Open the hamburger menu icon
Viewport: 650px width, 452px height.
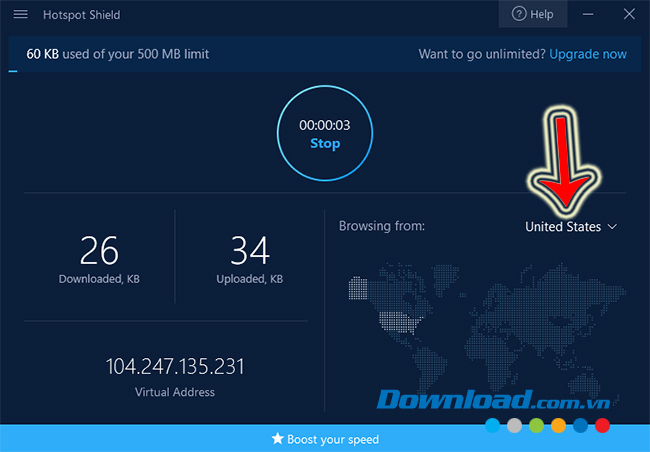(20, 15)
